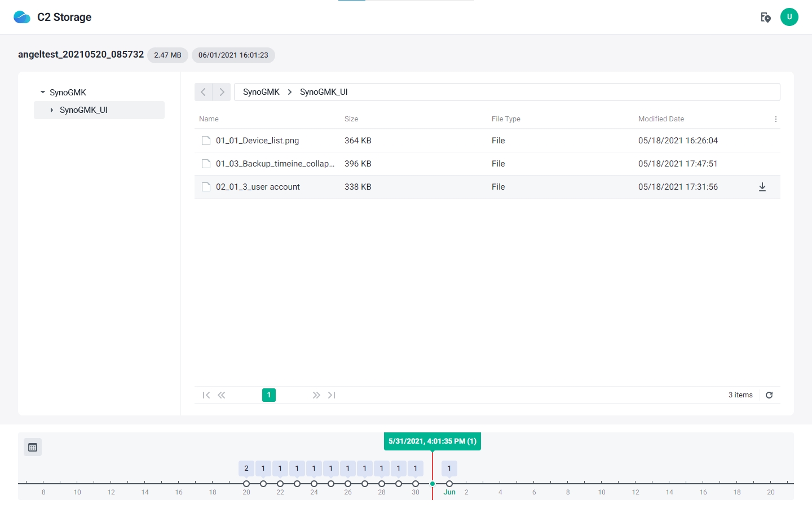This screenshot has width=812, height=508.
Task: Select the timeline version marker at Jun 1
Action: (449, 484)
